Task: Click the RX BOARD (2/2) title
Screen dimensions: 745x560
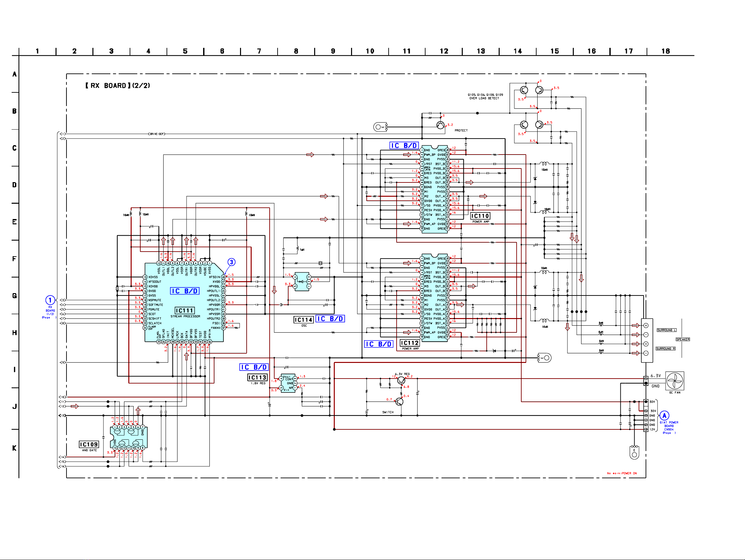Action: click(118, 85)
